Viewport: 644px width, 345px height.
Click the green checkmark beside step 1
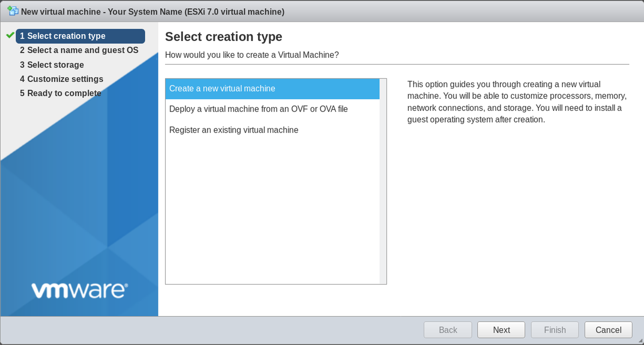coord(10,35)
